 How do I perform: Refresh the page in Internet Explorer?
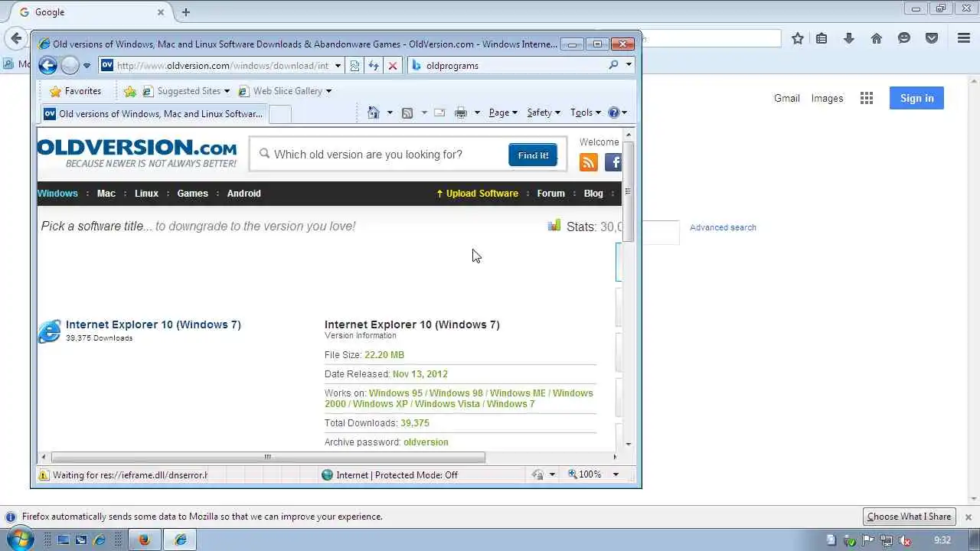pyautogui.click(x=374, y=66)
